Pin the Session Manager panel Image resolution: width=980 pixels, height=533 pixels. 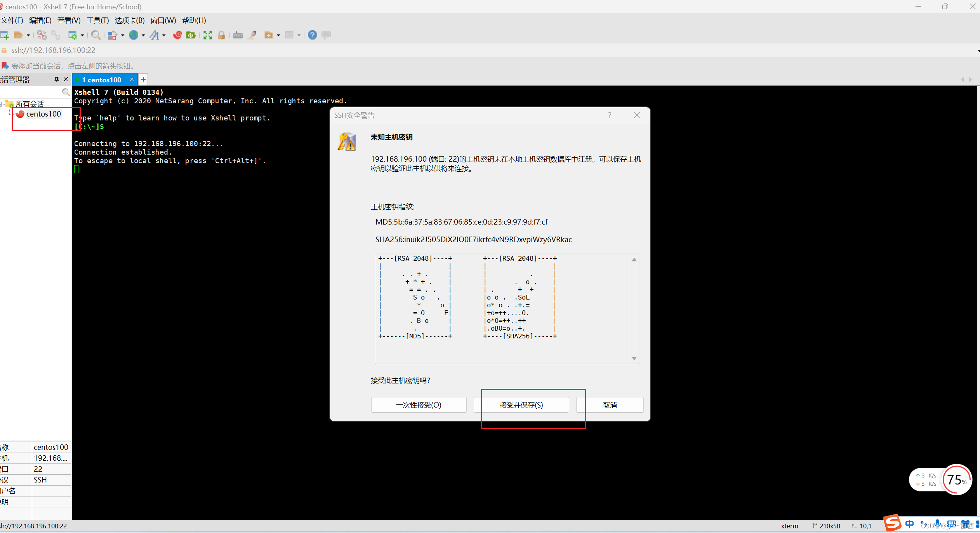click(x=57, y=79)
